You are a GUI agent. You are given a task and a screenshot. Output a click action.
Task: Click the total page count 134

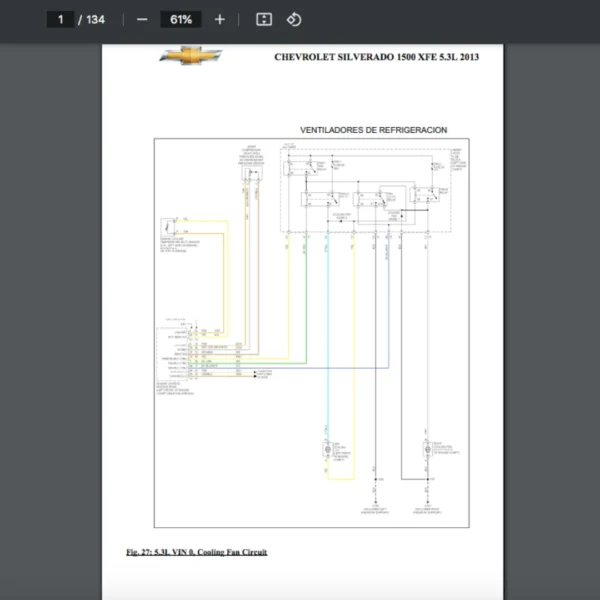[95, 19]
